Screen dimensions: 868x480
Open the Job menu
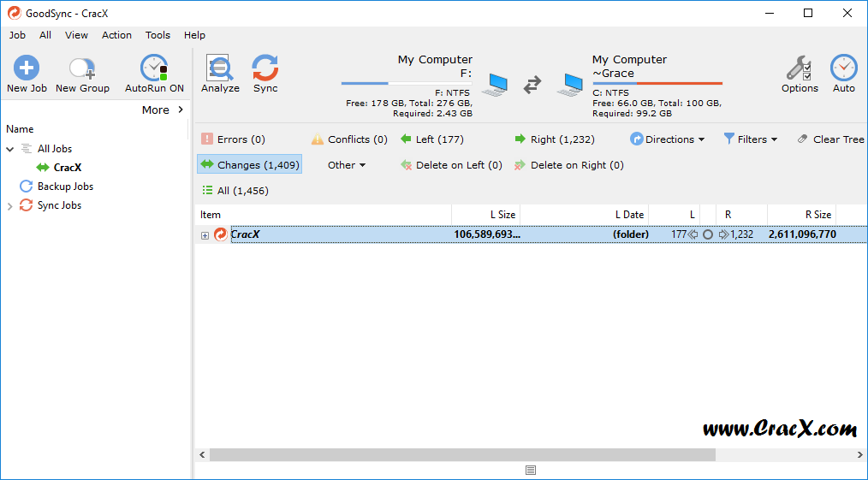click(x=17, y=35)
